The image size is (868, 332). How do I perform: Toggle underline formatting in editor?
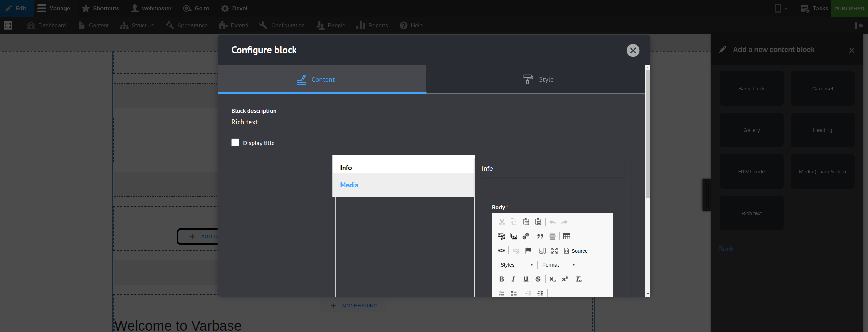point(526,279)
